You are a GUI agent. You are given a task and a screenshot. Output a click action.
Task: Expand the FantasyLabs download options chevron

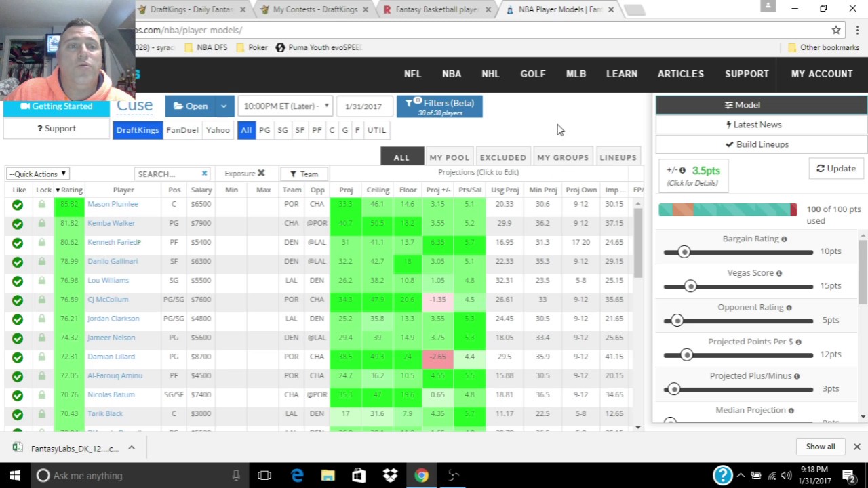click(132, 447)
